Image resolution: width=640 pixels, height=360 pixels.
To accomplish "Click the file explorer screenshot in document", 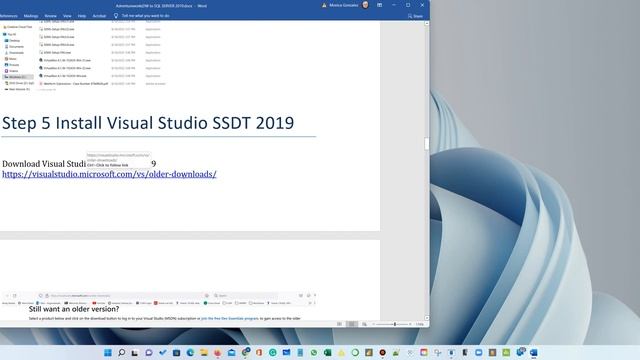I will (x=84, y=56).
